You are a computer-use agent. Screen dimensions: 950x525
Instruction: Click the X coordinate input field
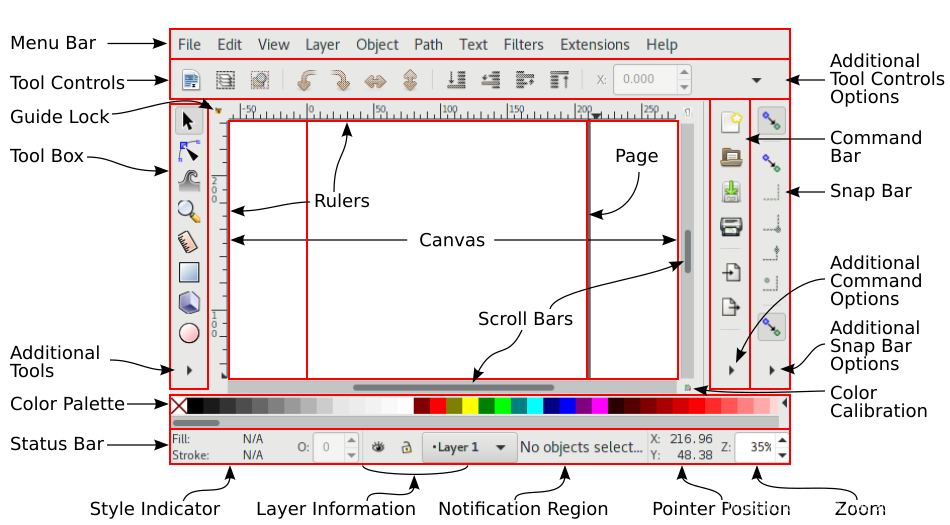click(x=645, y=79)
